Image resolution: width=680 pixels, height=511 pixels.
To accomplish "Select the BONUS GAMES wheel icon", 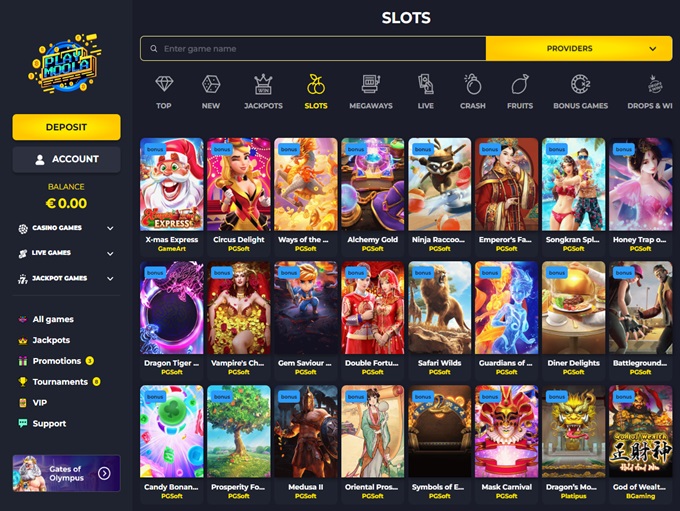I will pyautogui.click(x=580, y=84).
